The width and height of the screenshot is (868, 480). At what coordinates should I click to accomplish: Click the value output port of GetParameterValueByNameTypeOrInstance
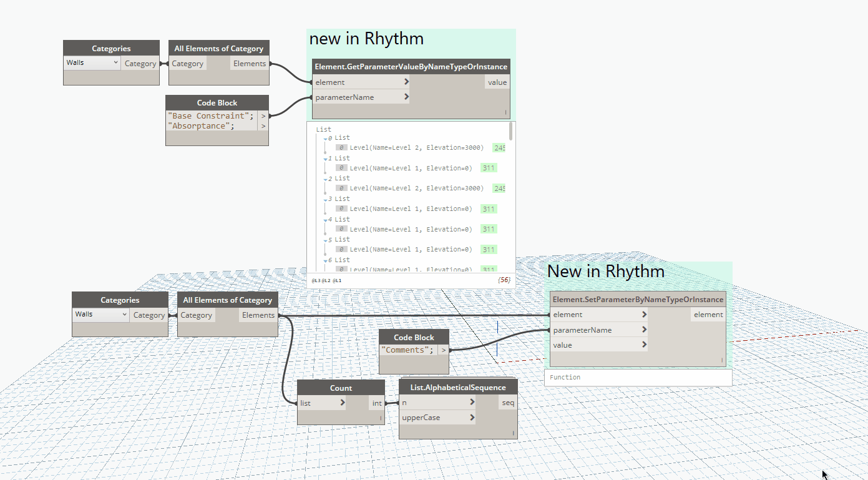[497, 82]
